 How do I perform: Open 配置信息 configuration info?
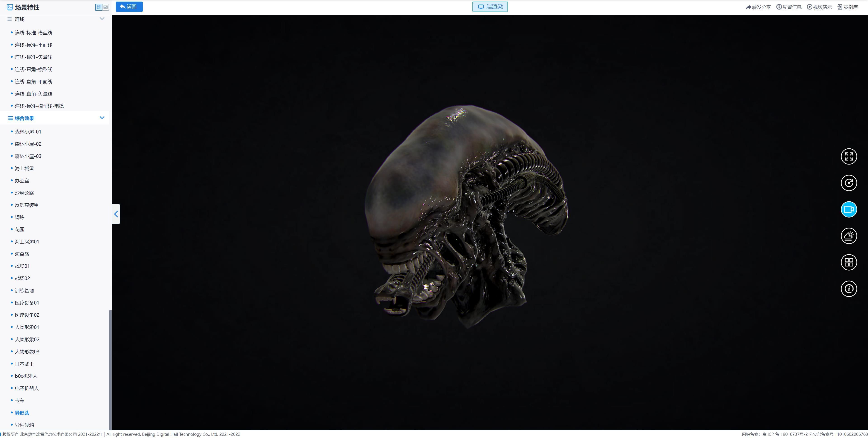click(789, 7)
